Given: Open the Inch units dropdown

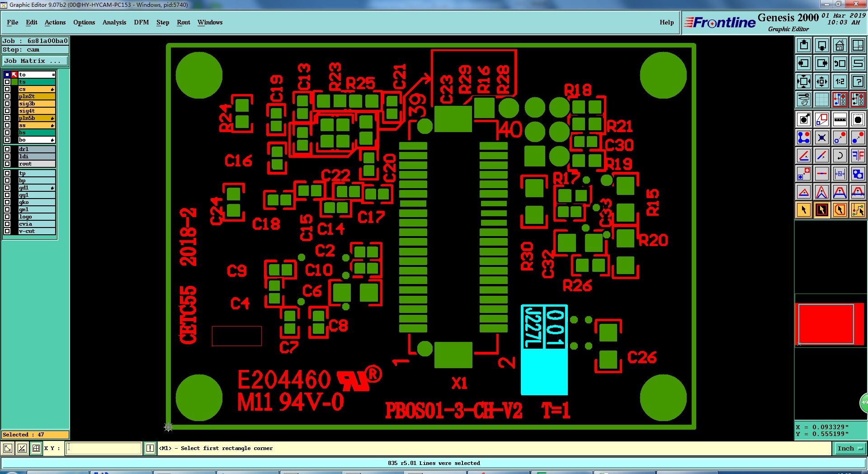Looking at the screenshot, I should [x=850, y=448].
